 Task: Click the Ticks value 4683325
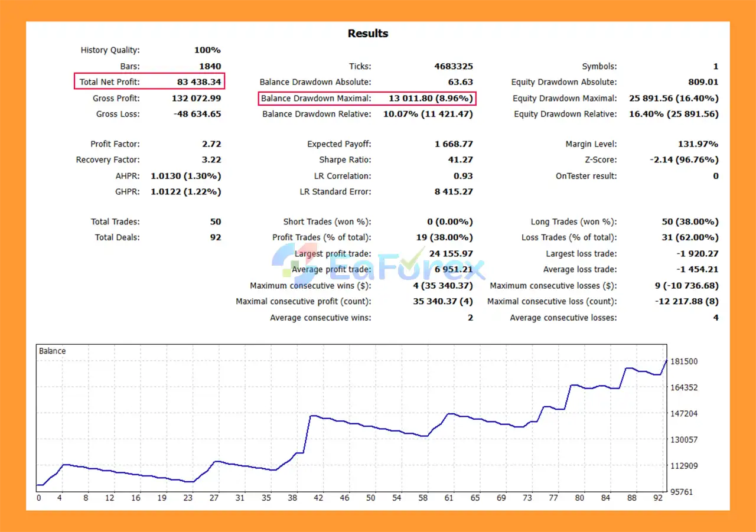coord(453,66)
